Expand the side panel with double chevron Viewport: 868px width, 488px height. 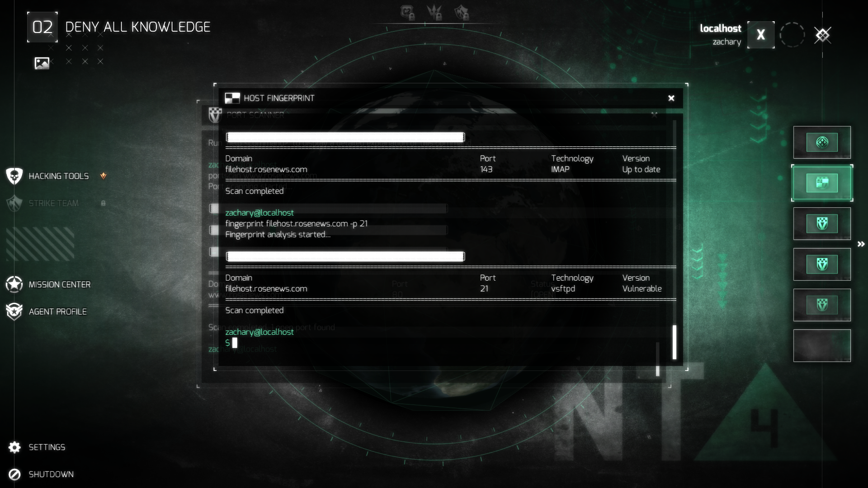click(861, 244)
